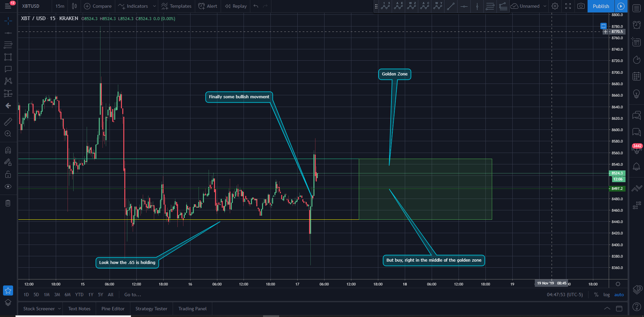Open the main hamburger menu
This screenshot has width=644, height=317.
pyautogui.click(x=8, y=6)
